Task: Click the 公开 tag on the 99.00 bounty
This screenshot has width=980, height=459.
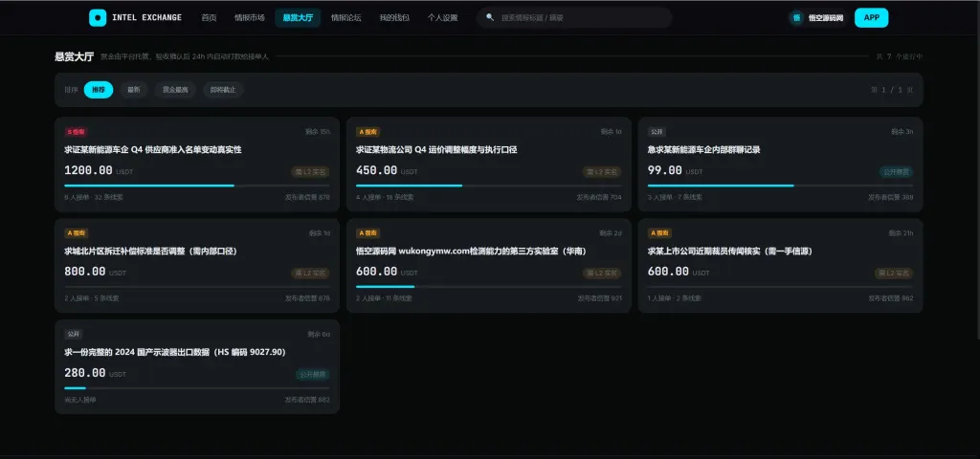Action: [x=657, y=132]
